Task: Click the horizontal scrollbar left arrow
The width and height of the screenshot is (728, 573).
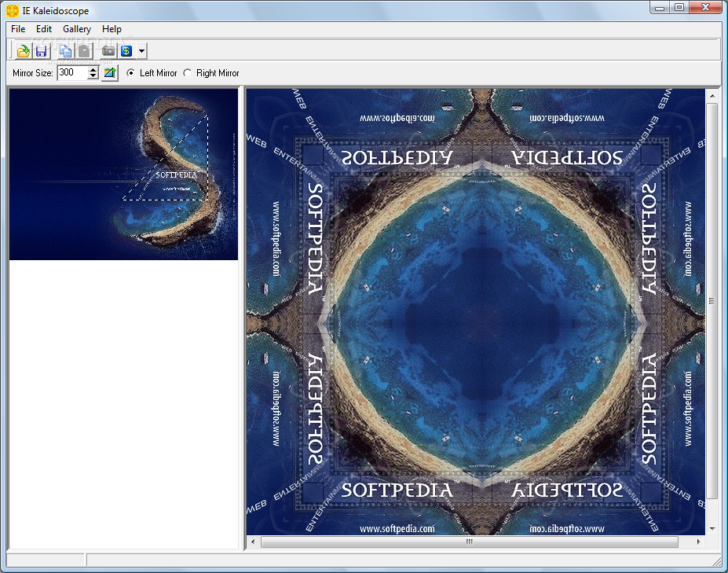Action: point(253,542)
